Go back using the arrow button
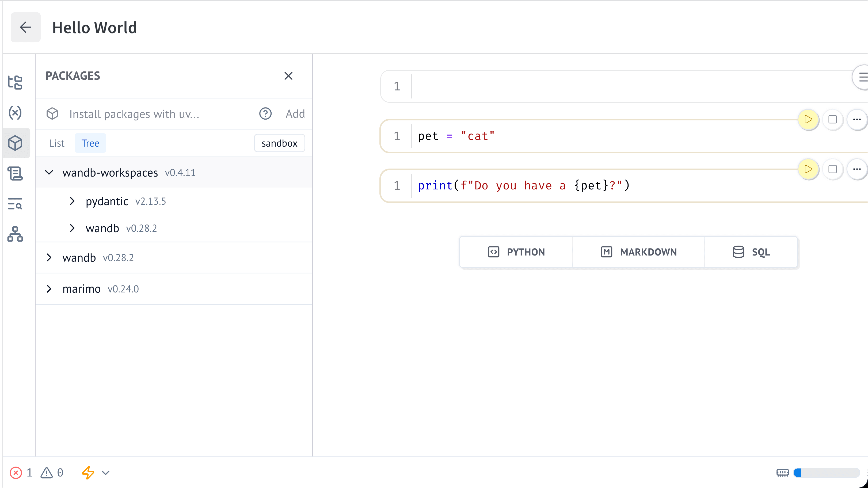This screenshot has width=868, height=488. pos(26,27)
